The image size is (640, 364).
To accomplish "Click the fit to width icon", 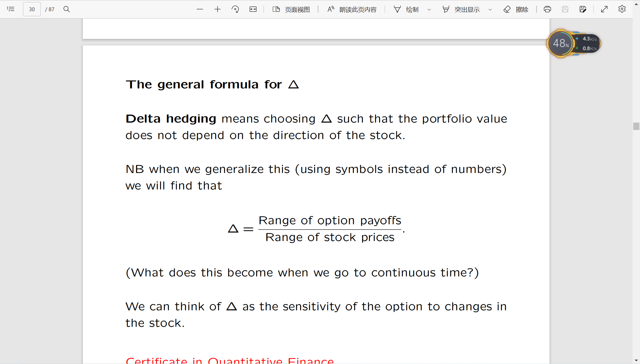I will tap(253, 9).
